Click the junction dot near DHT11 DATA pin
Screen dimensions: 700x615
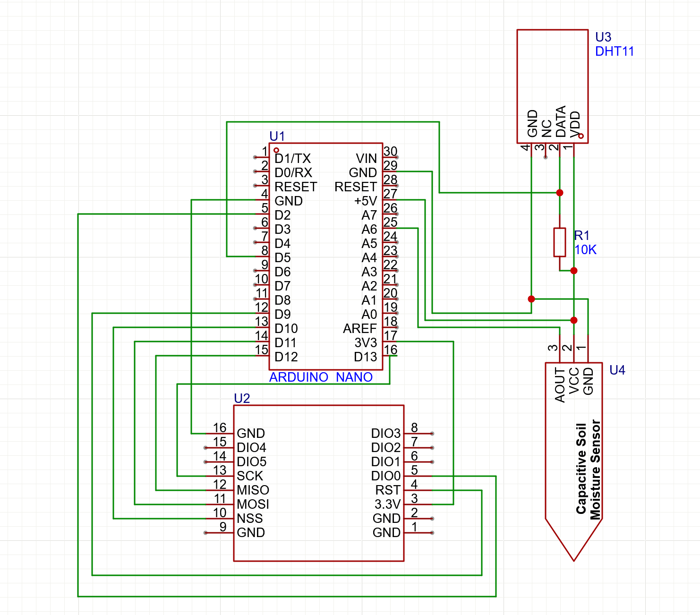[560, 192]
